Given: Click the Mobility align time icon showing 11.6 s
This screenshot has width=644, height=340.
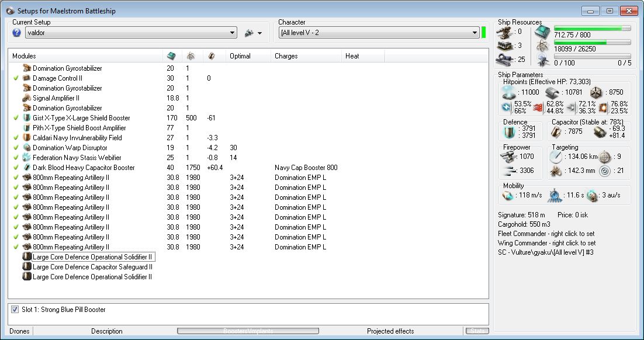Looking at the screenshot, I should click(x=555, y=196).
